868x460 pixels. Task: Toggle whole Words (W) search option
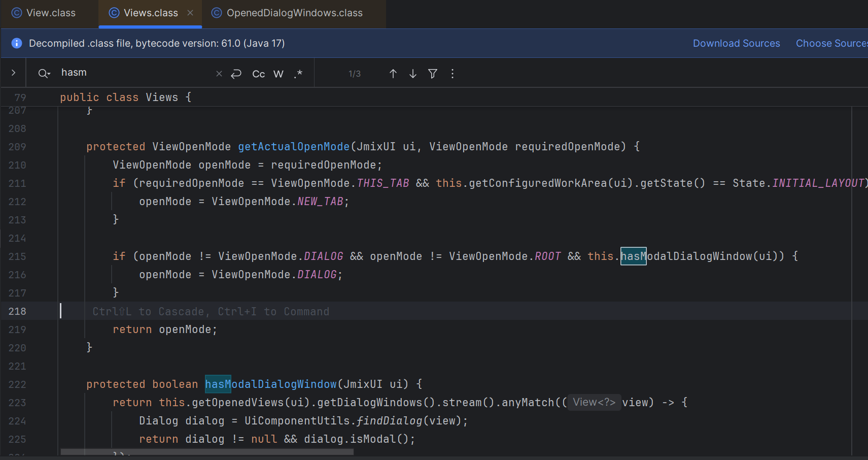pos(278,74)
